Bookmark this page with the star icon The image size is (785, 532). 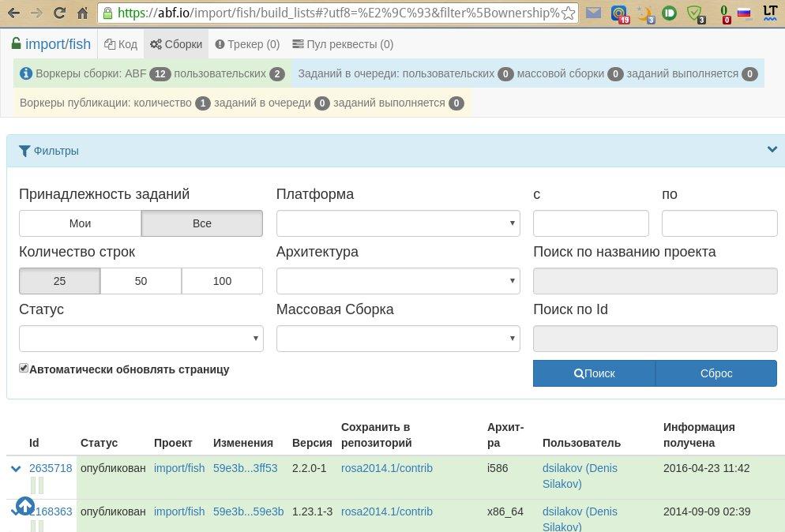click(x=568, y=13)
